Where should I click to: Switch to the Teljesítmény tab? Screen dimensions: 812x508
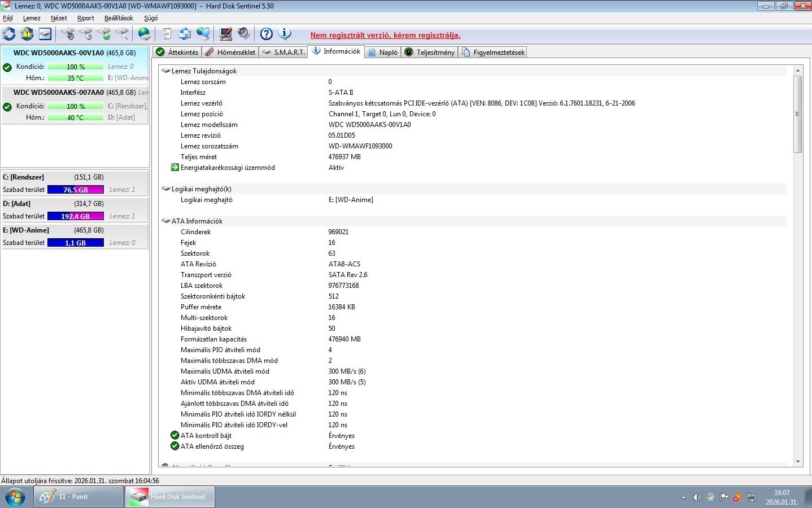(430, 52)
